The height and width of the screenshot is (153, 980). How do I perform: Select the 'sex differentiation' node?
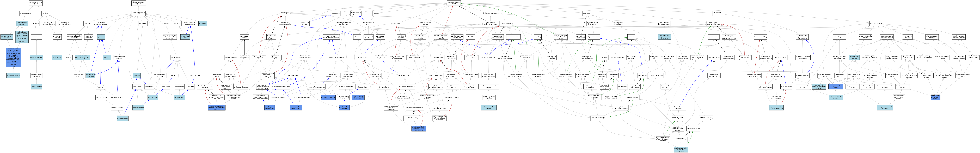[x=294, y=76]
